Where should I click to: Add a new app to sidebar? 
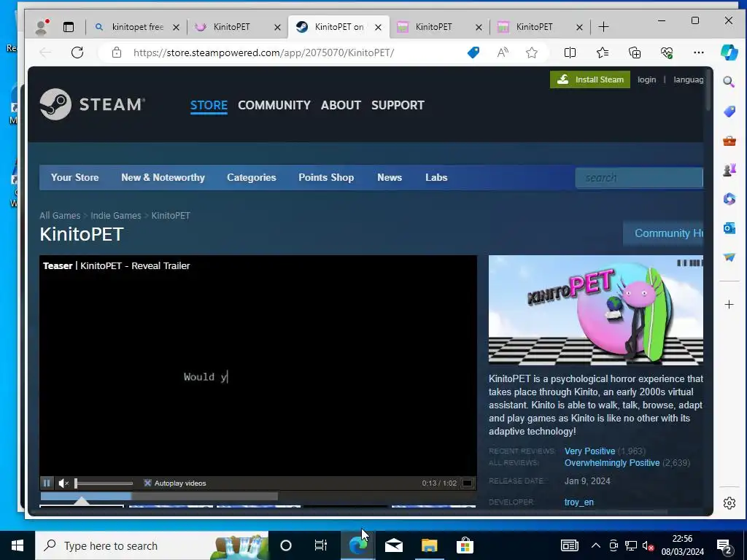[x=729, y=305]
